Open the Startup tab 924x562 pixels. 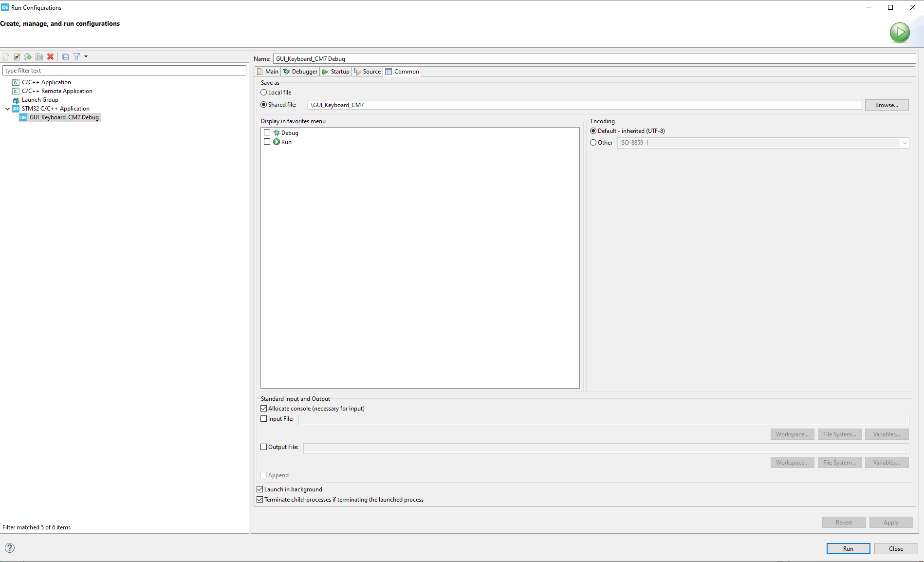(x=335, y=71)
